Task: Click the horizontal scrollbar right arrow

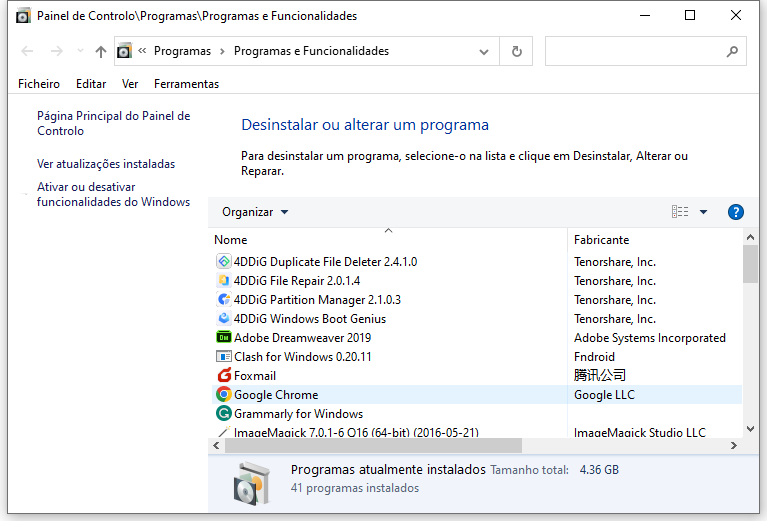Action: tap(733, 445)
